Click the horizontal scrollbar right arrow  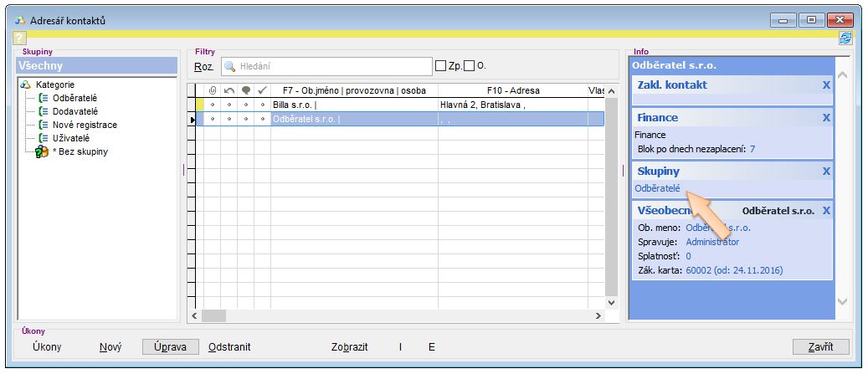click(x=598, y=316)
